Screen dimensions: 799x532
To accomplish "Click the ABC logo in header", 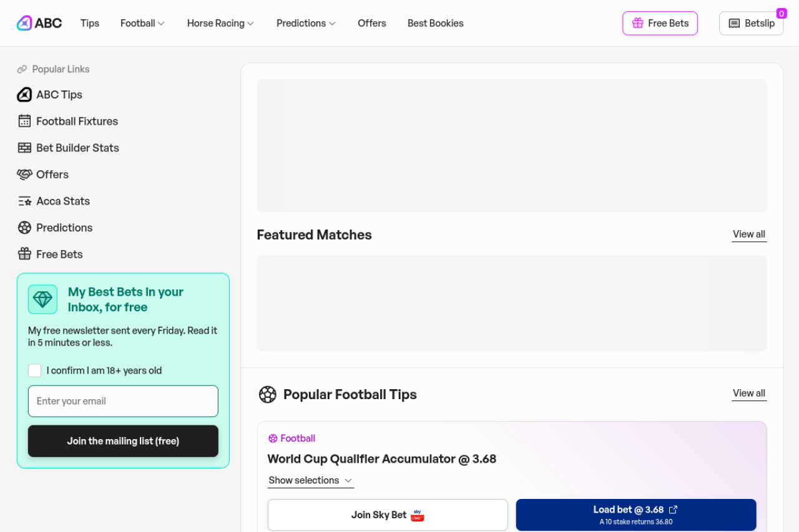I will coord(39,23).
